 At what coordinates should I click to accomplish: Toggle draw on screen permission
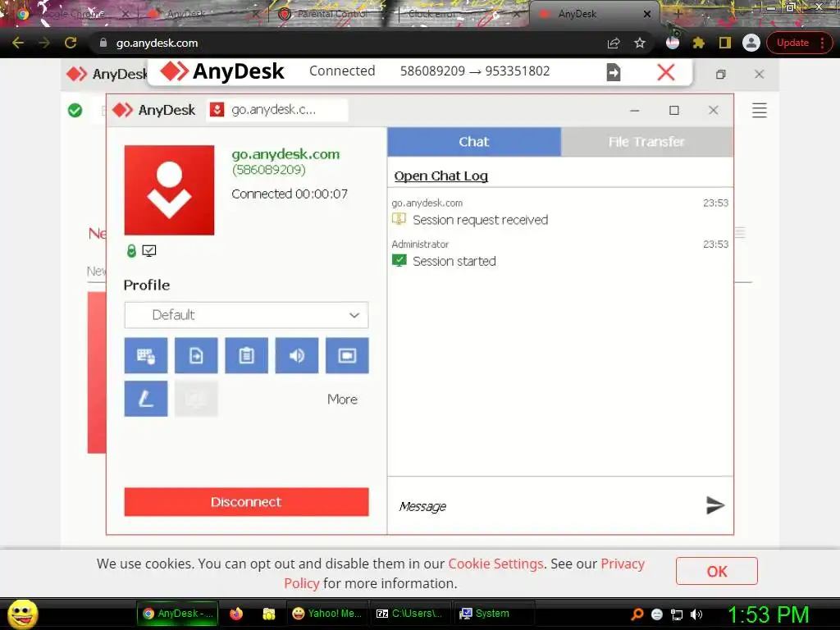(146, 399)
